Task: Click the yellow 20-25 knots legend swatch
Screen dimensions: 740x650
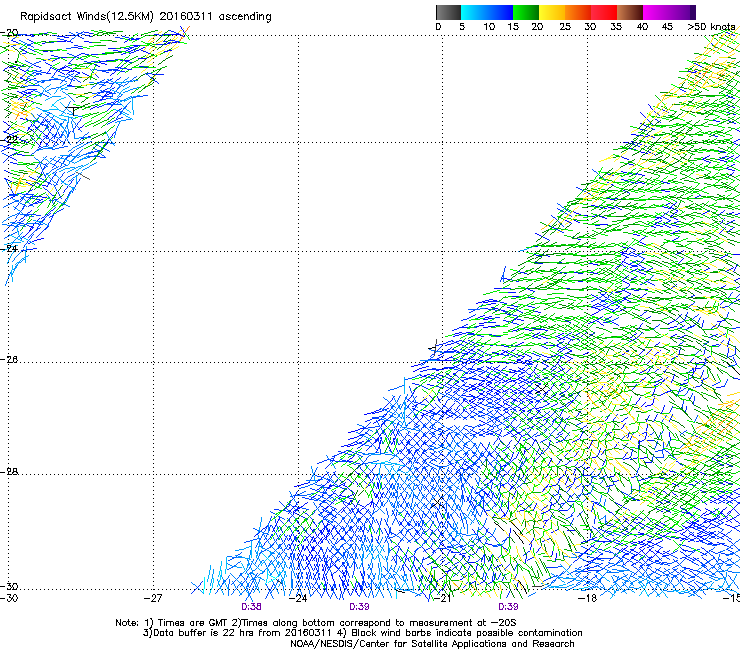Action: pos(552,12)
